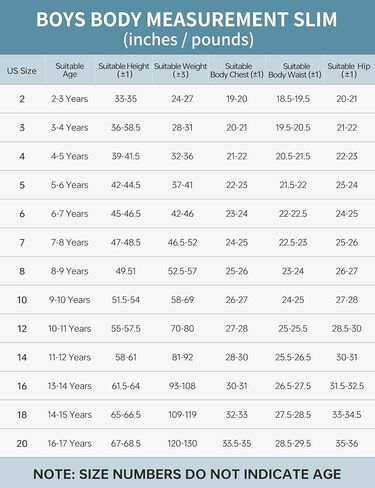Viewport: 375px width, 488px height.
Task: Click the title 'Boys Body Measurement Slim'
Action: tap(187, 19)
